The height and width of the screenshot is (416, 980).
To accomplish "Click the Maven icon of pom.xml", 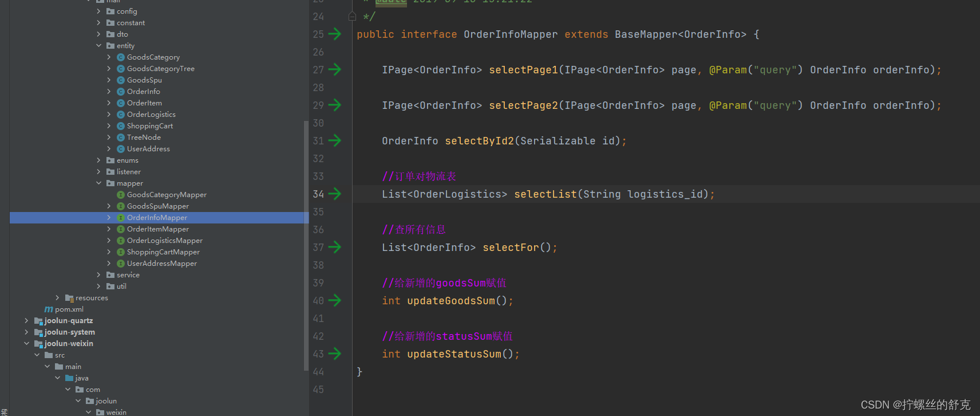I will (49, 309).
